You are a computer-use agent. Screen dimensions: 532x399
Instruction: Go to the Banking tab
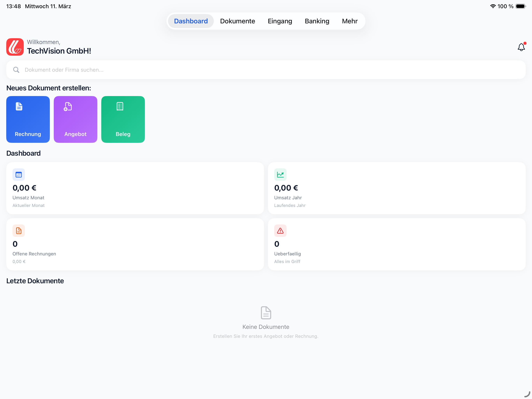click(317, 21)
